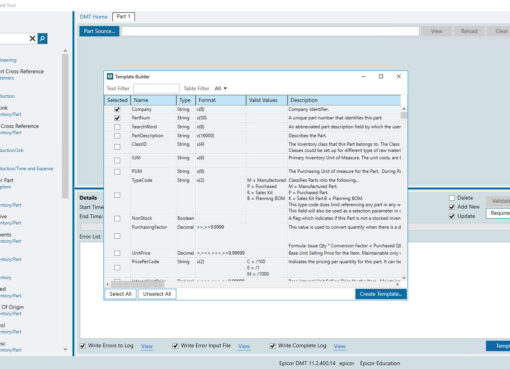Click the Part Source button
This screenshot has height=369, width=510.
coord(99,31)
